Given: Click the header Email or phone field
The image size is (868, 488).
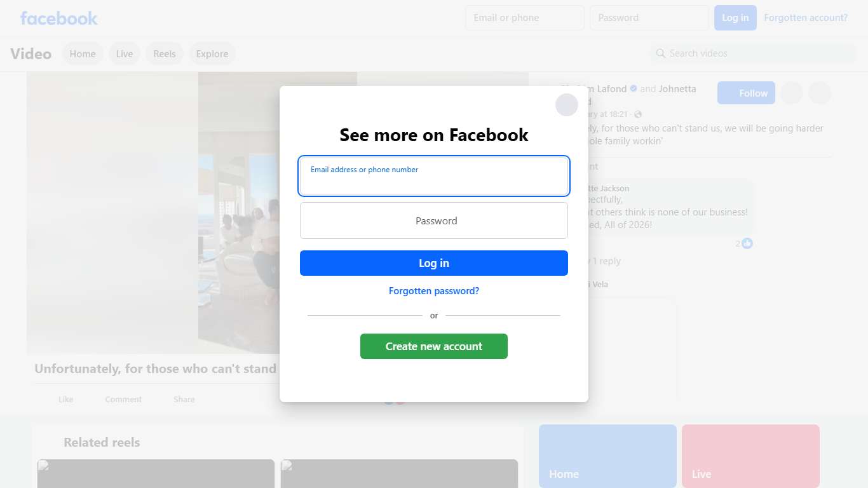Looking at the screenshot, I should 525,18.
